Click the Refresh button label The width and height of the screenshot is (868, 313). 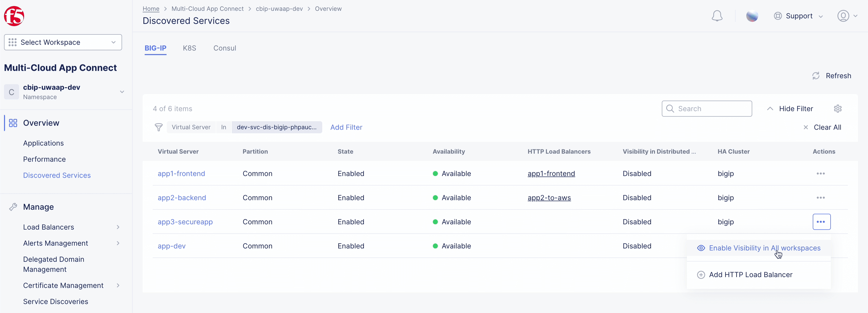click(838, 76)
